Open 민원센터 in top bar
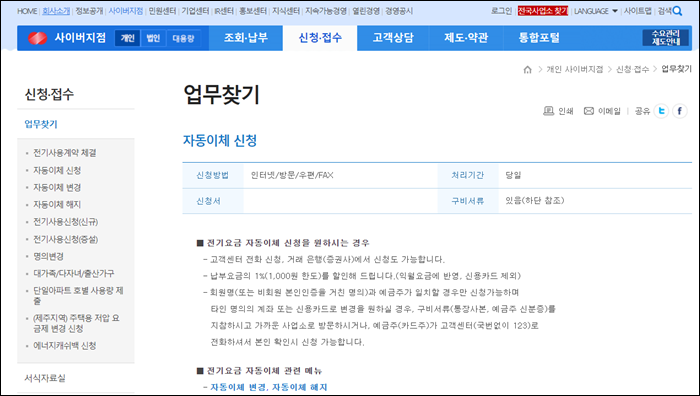This screenshot has width=700, height=396. click(162, 11)
